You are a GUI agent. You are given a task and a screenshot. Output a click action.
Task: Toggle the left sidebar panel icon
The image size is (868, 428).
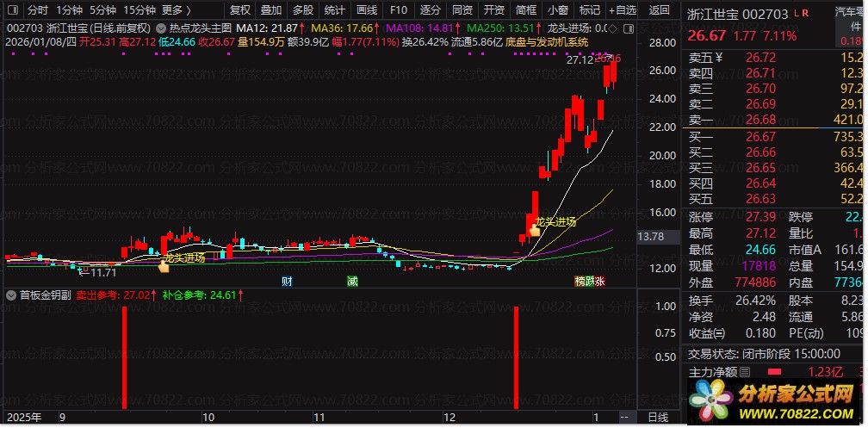point(12,10)
